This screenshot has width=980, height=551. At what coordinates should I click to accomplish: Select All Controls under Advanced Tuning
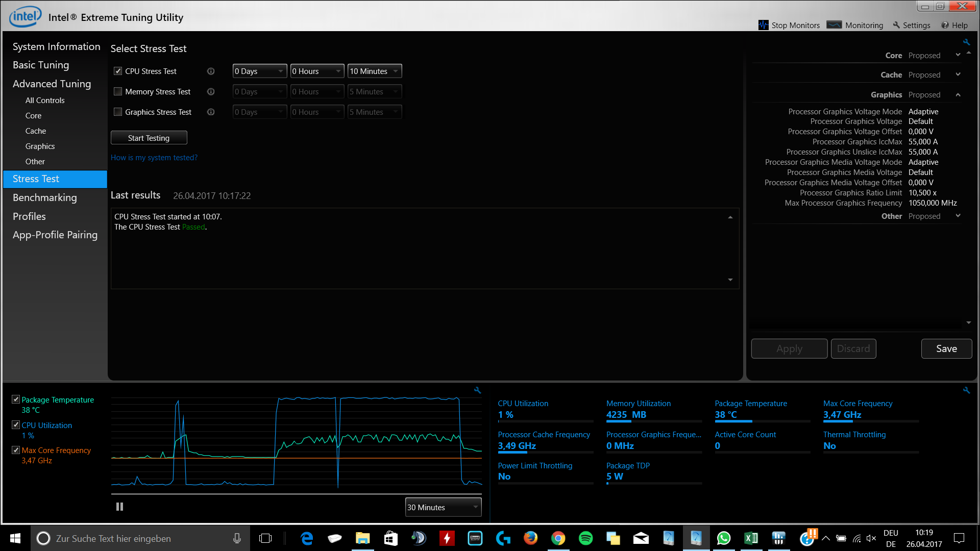(x=45, y=101)
